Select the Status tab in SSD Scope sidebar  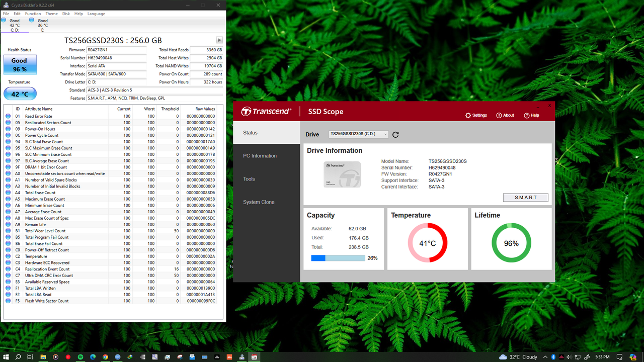[x=267, y=133]
